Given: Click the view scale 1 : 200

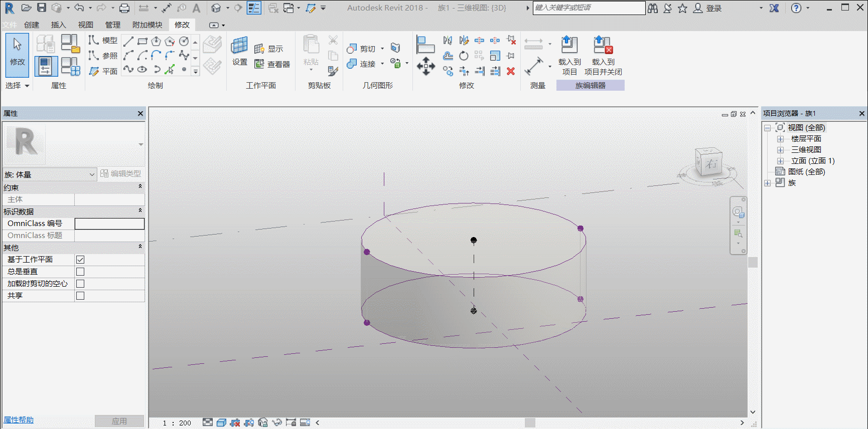Looking at the screenshot, I should click(x=177, y=423).
